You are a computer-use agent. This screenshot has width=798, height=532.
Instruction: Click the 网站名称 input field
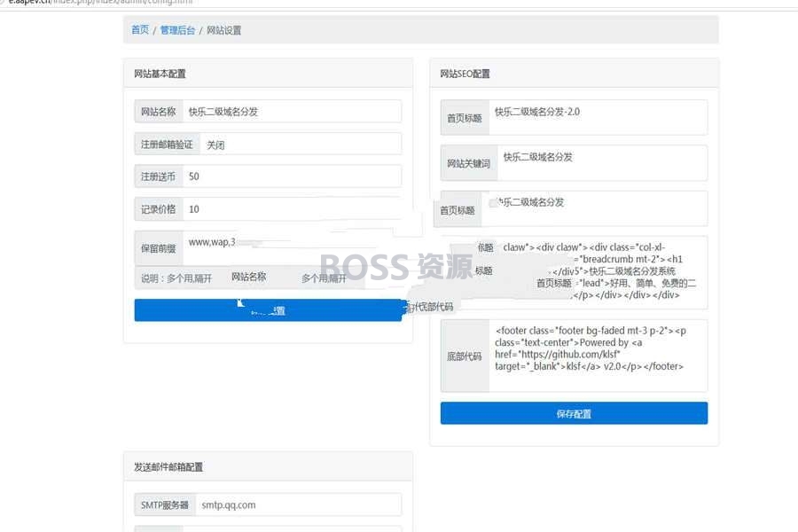[292, 112]
